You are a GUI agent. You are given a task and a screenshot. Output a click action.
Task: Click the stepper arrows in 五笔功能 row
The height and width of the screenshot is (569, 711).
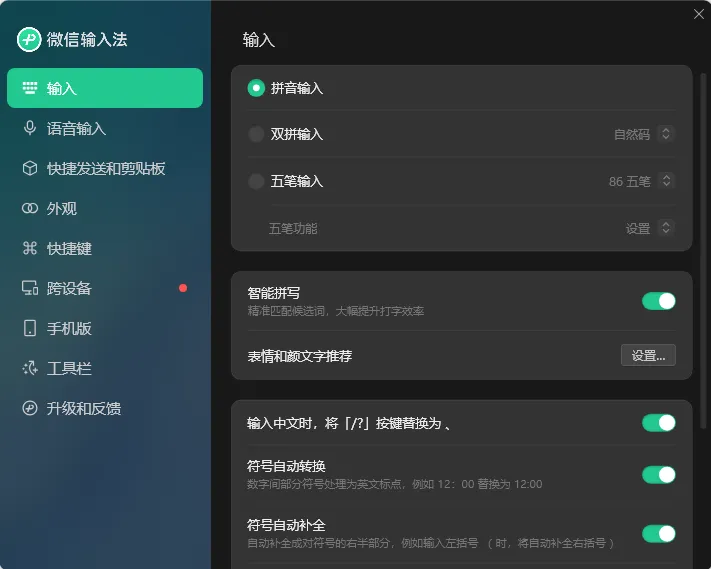(666, 228)
